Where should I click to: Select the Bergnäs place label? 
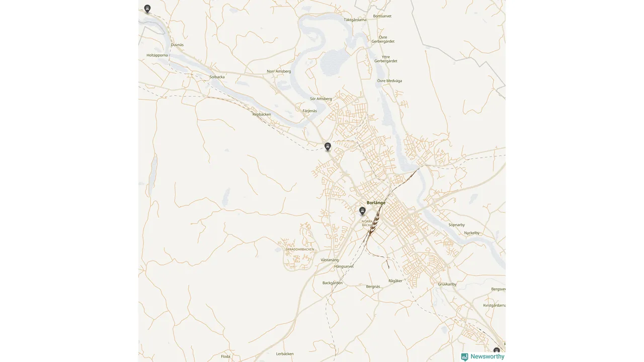click(x=373, y=287)
